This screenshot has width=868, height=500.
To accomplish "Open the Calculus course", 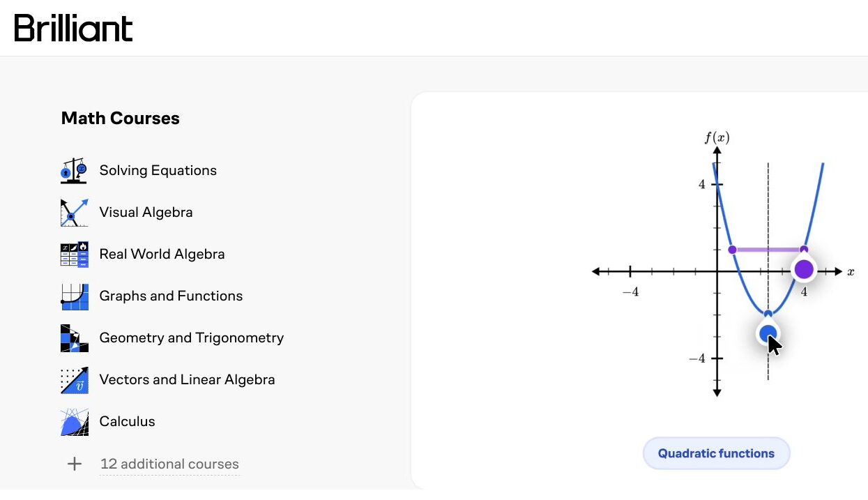I will (127, 421).
